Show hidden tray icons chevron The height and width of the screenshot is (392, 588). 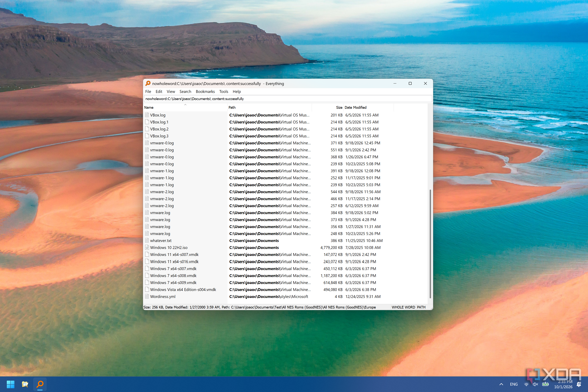(x=501, y=384)
